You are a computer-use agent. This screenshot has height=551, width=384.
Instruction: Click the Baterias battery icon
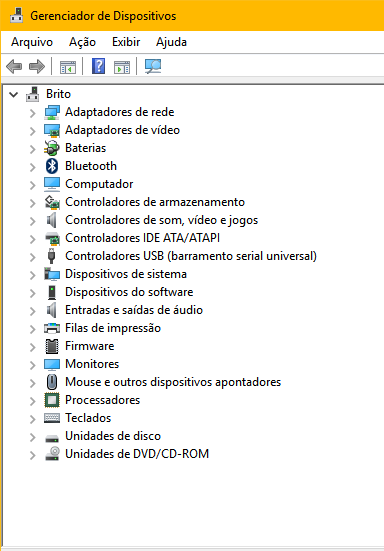52,148
